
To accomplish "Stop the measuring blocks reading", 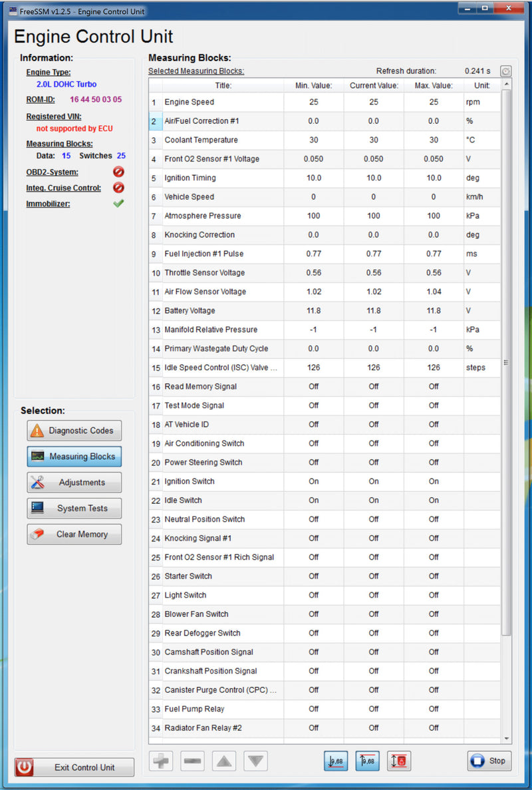I will (x=489, y=761).
